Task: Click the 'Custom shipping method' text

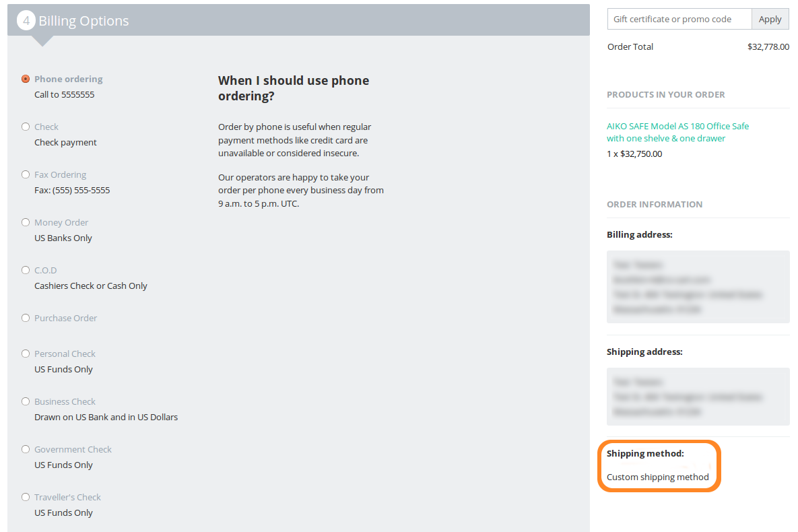Action: click(657, 477)
